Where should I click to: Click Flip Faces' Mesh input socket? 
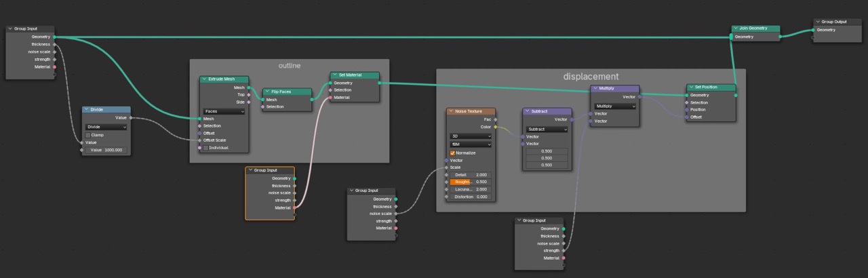(262, 100)
